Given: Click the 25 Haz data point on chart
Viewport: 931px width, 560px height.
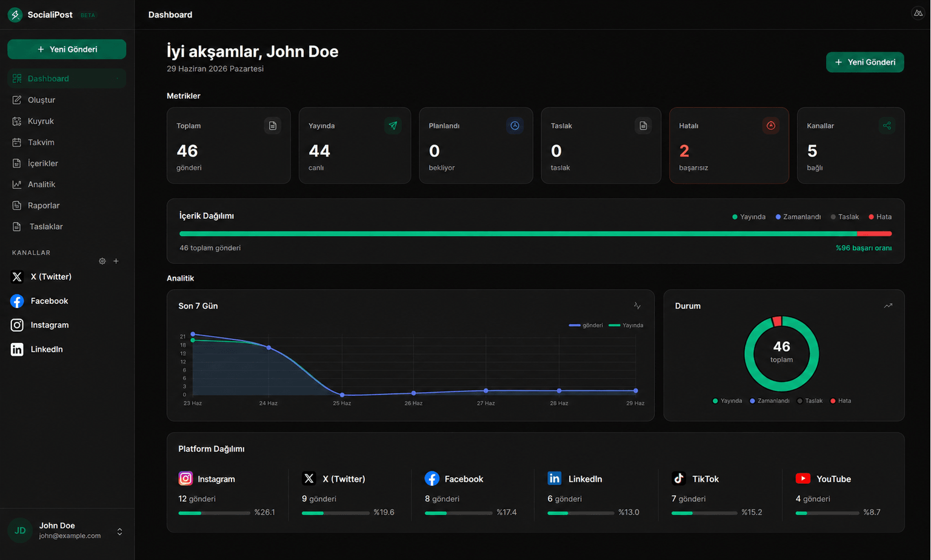Looking at the screenshot, I should (x=342, y=395).
